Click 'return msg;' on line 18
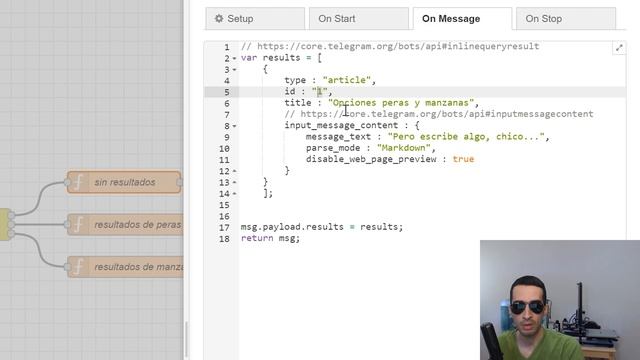 [270, 238]
